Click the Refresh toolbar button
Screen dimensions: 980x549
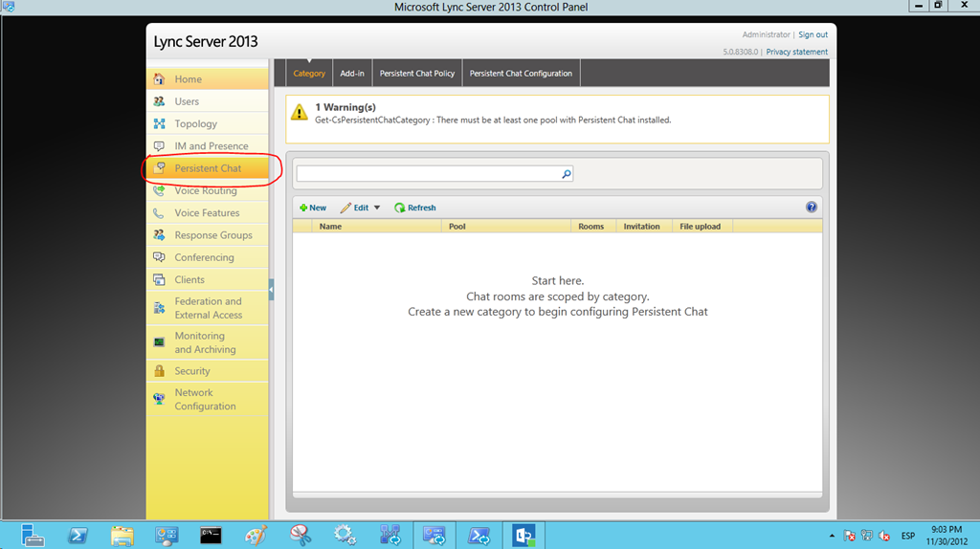tap(415, 208)
